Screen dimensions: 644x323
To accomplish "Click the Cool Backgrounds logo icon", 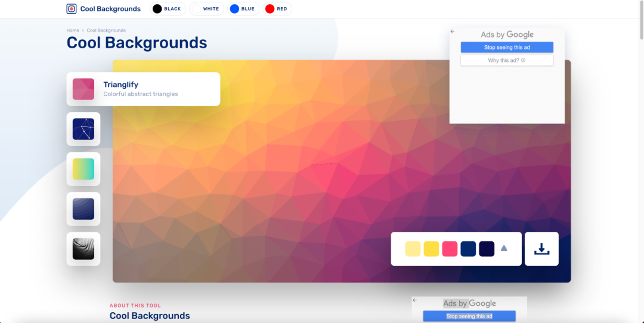I will (71, 9).
